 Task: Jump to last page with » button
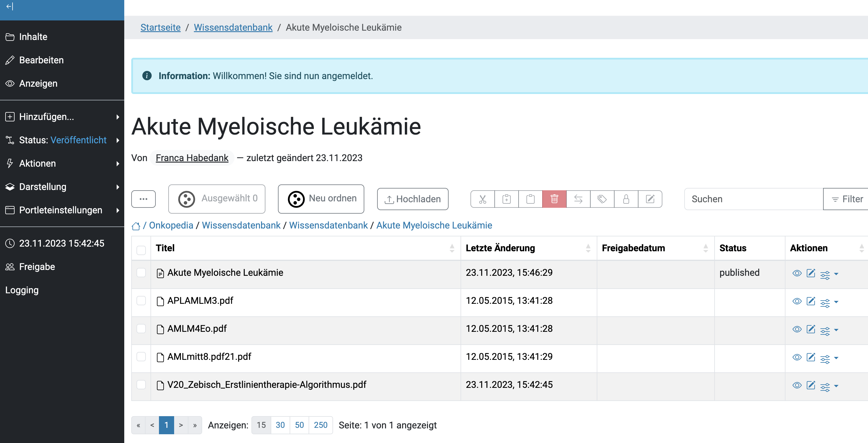(x=195, y=425)
